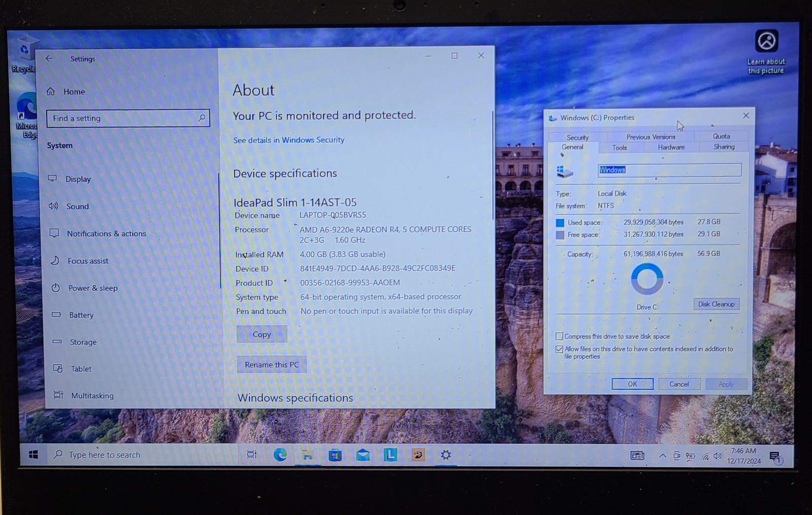Open the Action Center notifications icon

click(x=775, y=457)
